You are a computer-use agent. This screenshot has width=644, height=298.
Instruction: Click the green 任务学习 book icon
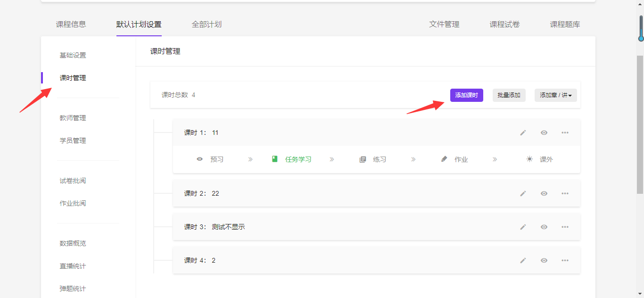point(275,159)
